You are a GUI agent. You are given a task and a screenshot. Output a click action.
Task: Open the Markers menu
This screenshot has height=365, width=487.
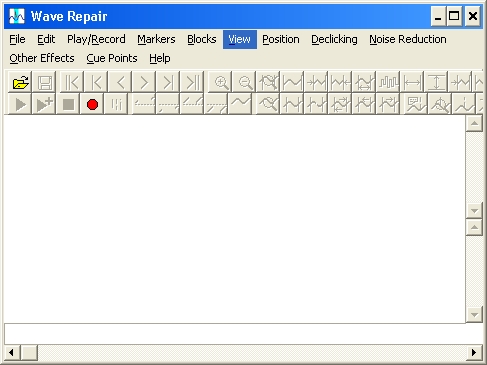pos(156,39)
